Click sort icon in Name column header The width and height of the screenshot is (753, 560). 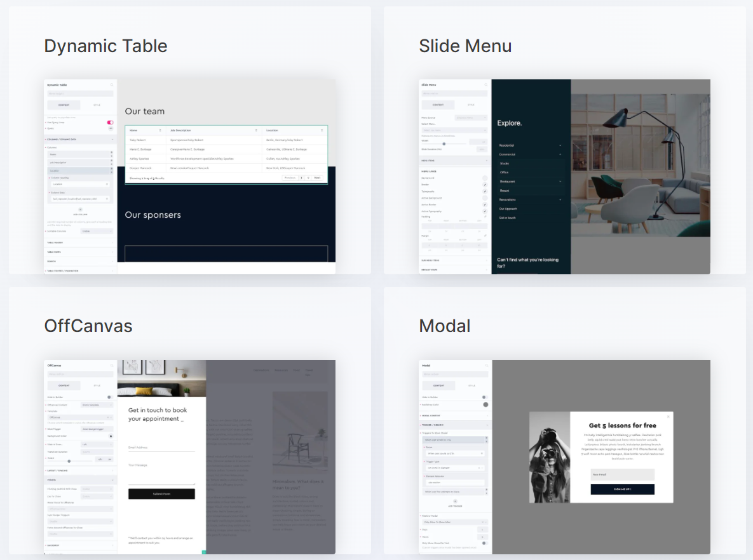point(160,130)
